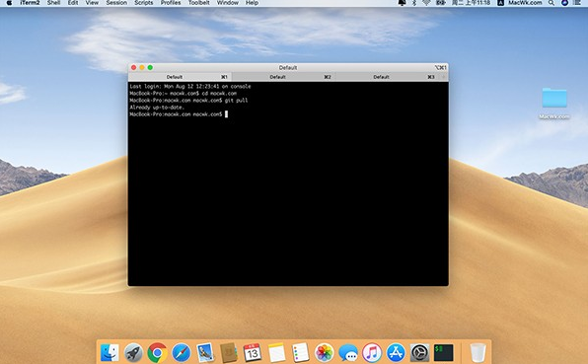This screenshot has width=588, height=364.
Task: Open the Session menu
Action: [x=116, y=3]
